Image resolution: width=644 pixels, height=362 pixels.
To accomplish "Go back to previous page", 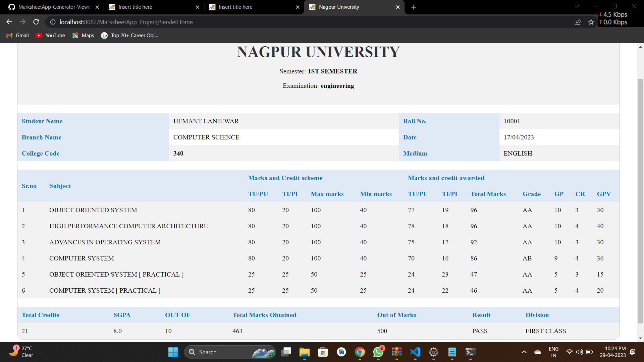I will click(9, 22).
